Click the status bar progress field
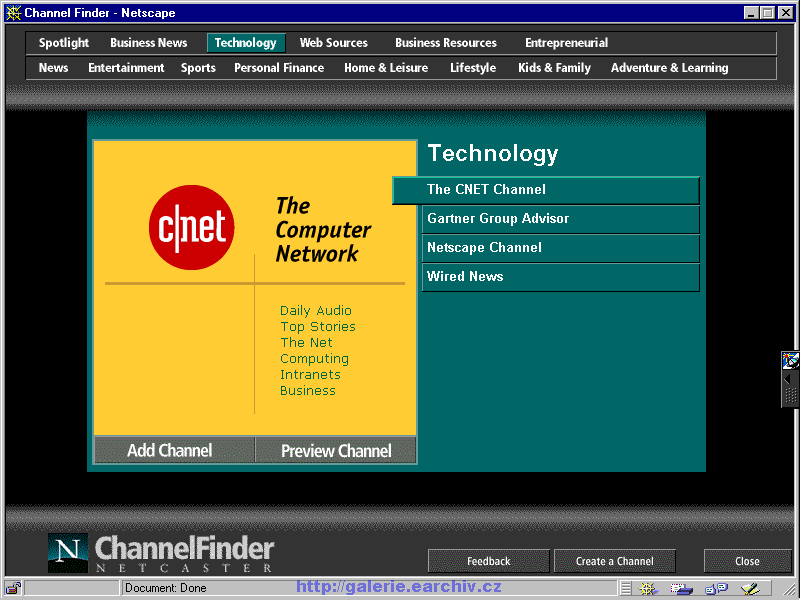 [71, 588]
